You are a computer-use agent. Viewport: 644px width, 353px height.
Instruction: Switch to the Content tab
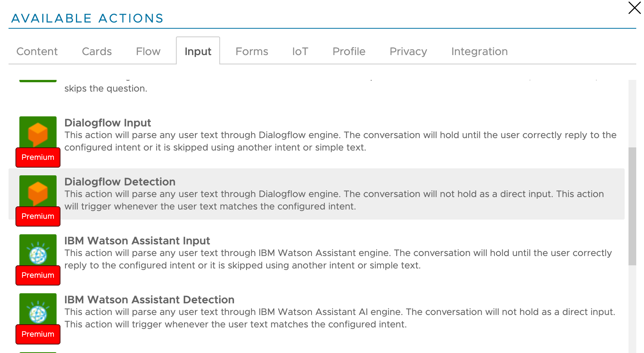36,51
